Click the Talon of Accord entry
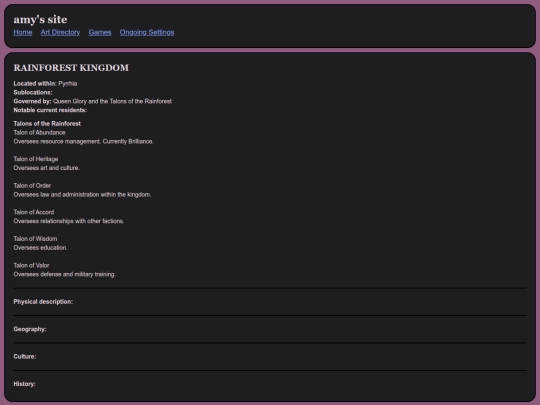 (34, 212)
